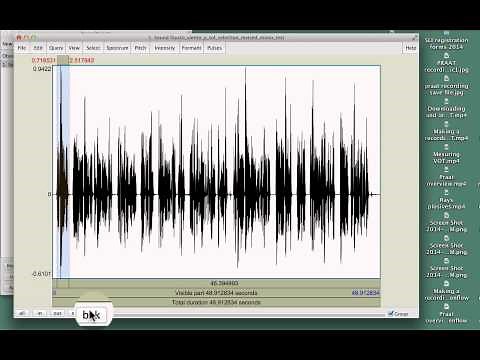Toggle the Group checkbox
This screenshot has height=360, width=480.
click(x=398, y=314)
